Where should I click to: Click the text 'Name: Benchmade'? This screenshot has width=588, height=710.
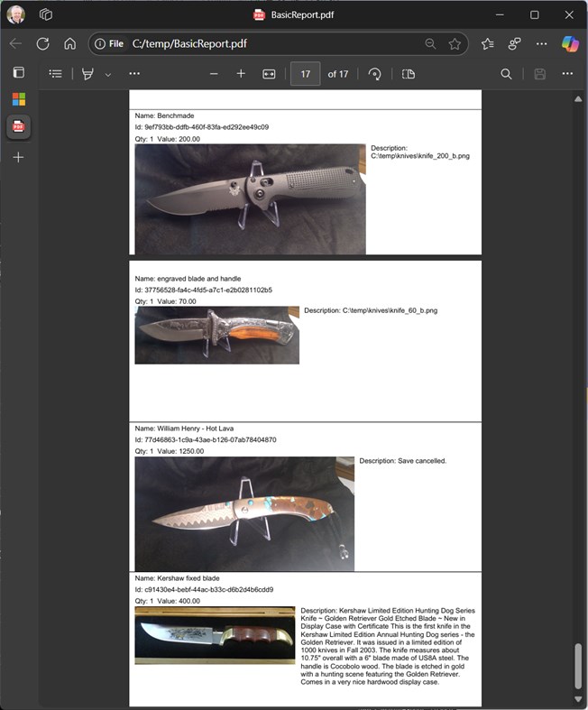tap(164, 115)
